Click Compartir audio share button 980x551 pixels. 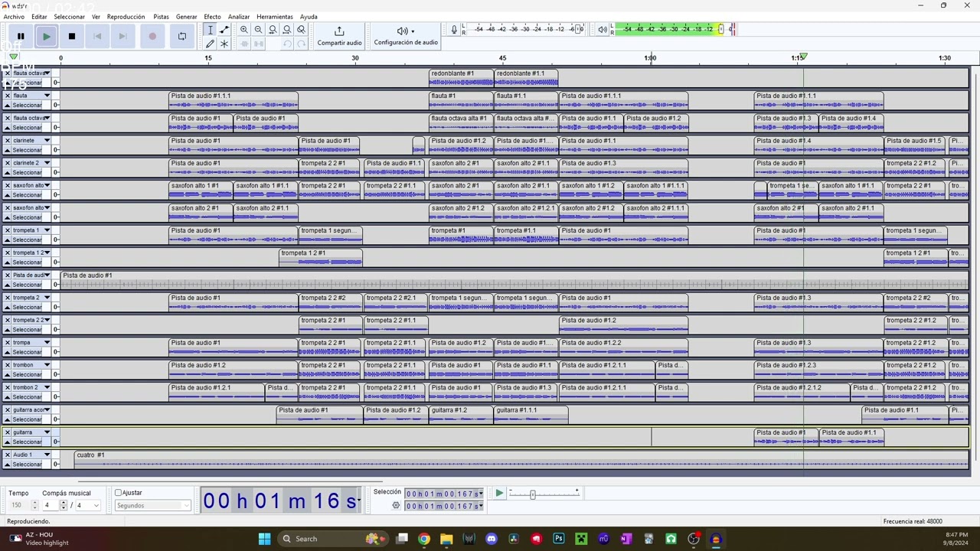click(x=339, y=36)
